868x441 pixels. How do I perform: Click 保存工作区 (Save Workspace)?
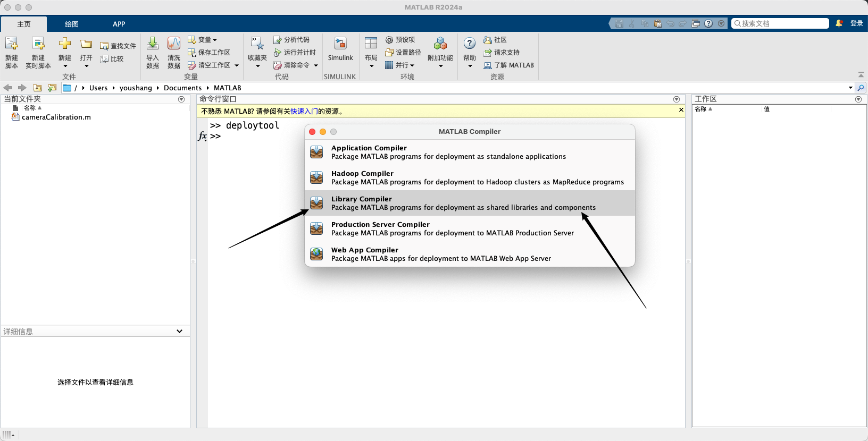coord(209,53)
